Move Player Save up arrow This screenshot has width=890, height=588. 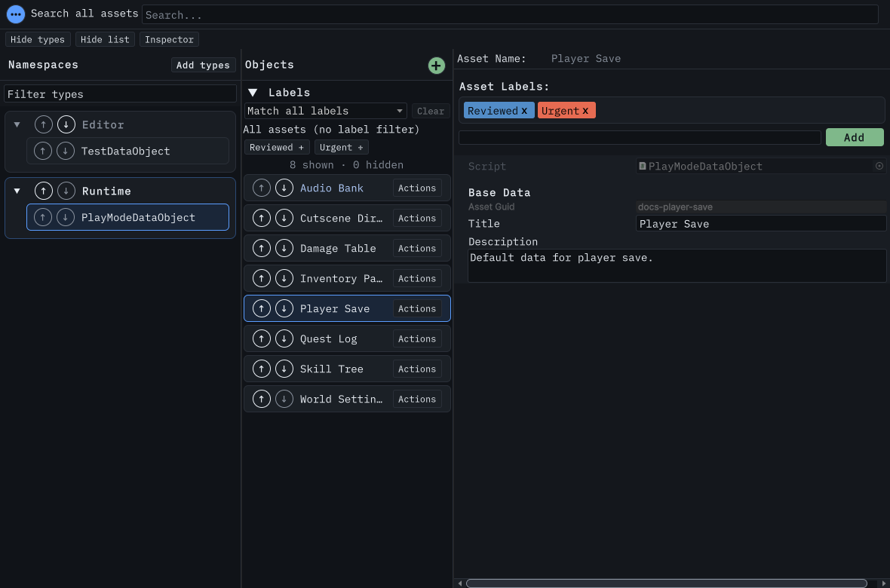point(262,308)
